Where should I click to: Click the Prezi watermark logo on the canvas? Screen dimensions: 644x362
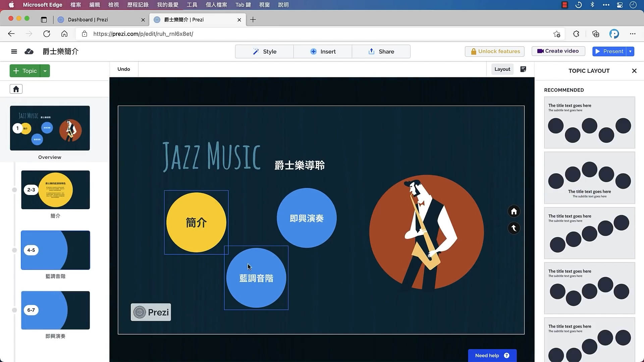point(150,312)
